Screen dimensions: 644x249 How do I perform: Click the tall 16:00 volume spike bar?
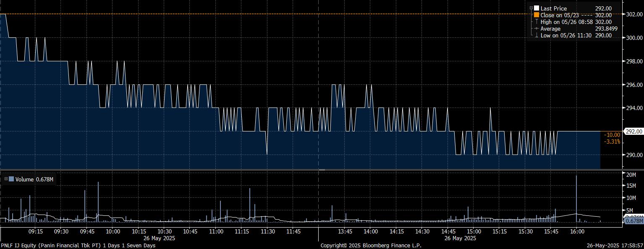click(576, 197)
